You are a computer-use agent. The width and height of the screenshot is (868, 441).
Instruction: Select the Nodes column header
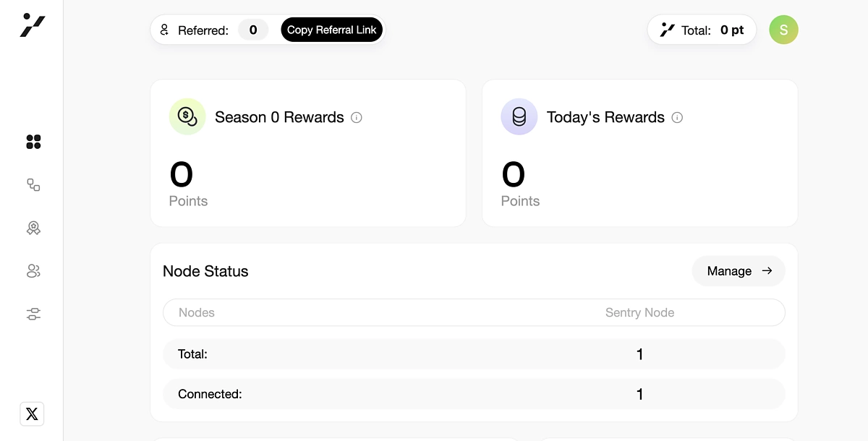pyautogui.click(x=197, y=312)
